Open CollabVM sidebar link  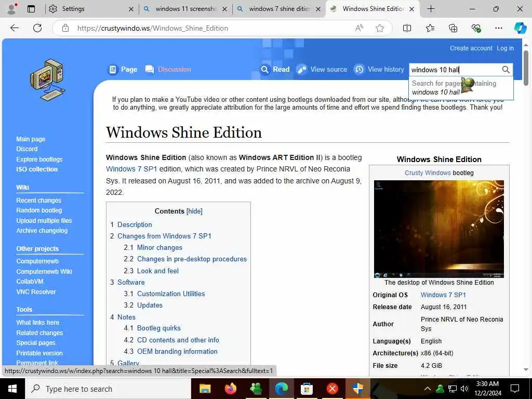(x=30, y=282)
